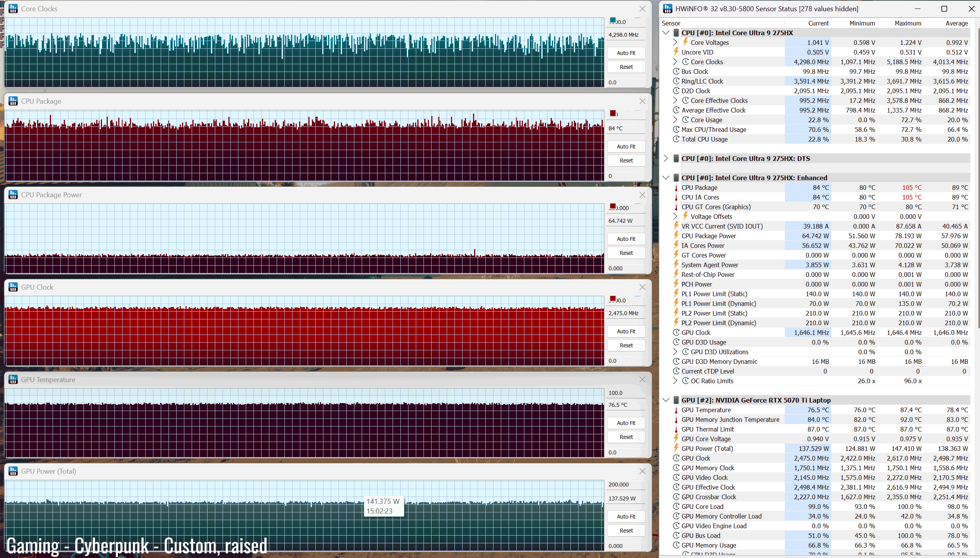
Task: Collapse the GPU RTX 5070 Ti Laptop group
Action: (666, 400)
